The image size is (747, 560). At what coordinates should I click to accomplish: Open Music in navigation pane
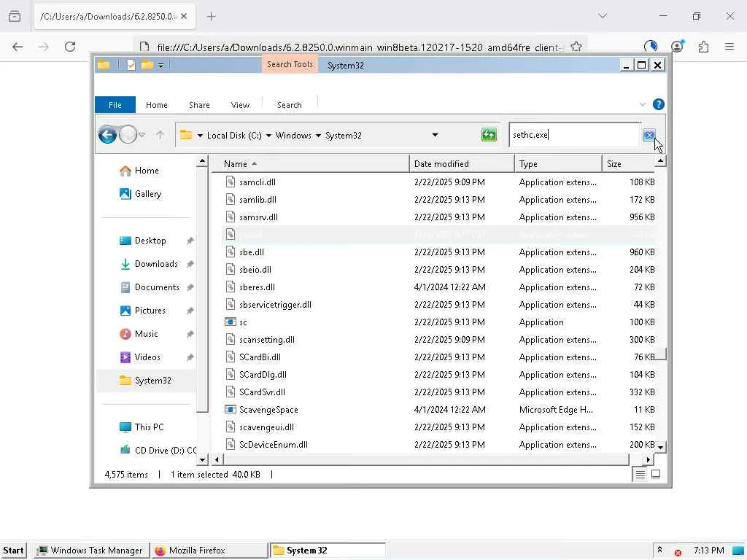coord(146,334)
